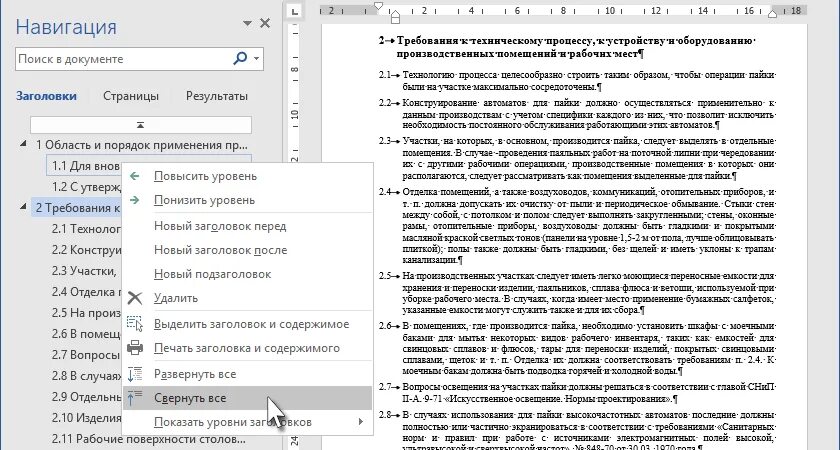Image resolution: width=840 pixels, height=450 pixels.
Task: Select heading 2.10 Изделия
Action: click(85, 418)
